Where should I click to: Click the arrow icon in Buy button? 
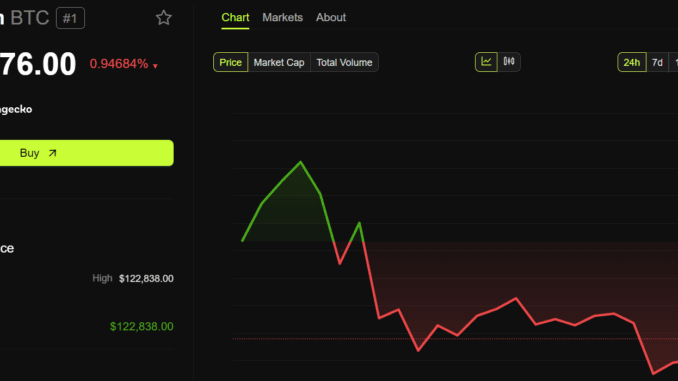click(x=52, y=153)
